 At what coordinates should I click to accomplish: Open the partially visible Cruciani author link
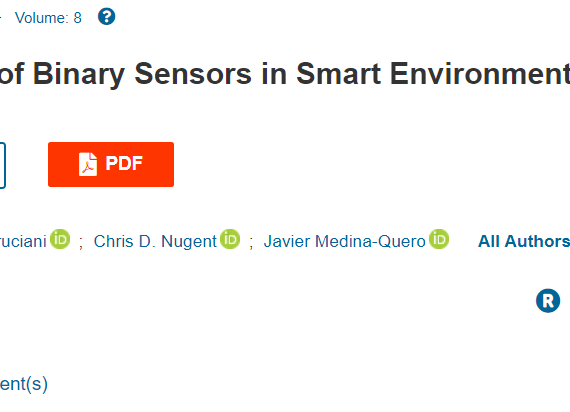point(23,241)
